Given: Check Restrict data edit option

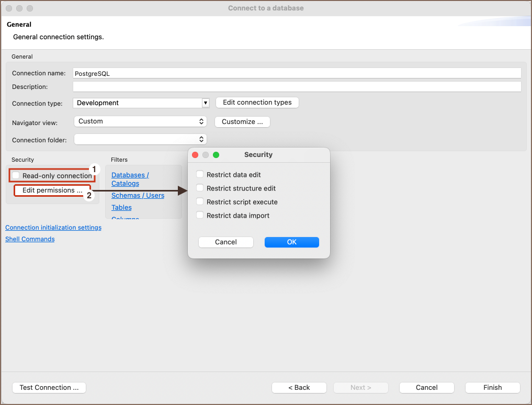Looking at the screenshot, I should coord(200,174).
